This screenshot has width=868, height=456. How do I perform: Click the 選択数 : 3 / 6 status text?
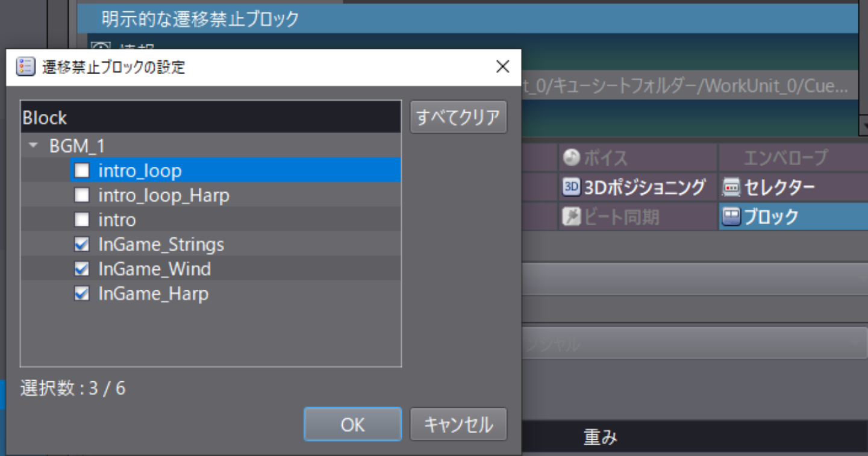73,388
